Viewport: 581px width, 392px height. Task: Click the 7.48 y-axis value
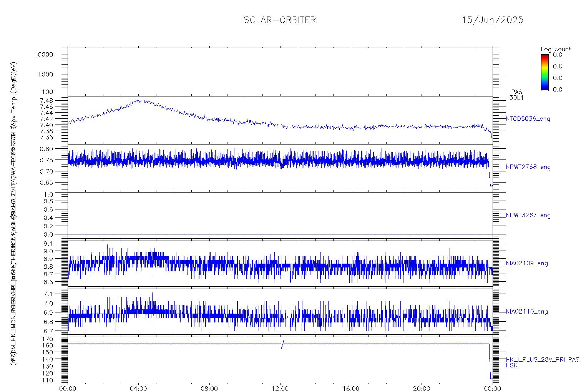[x=46, y=101]
